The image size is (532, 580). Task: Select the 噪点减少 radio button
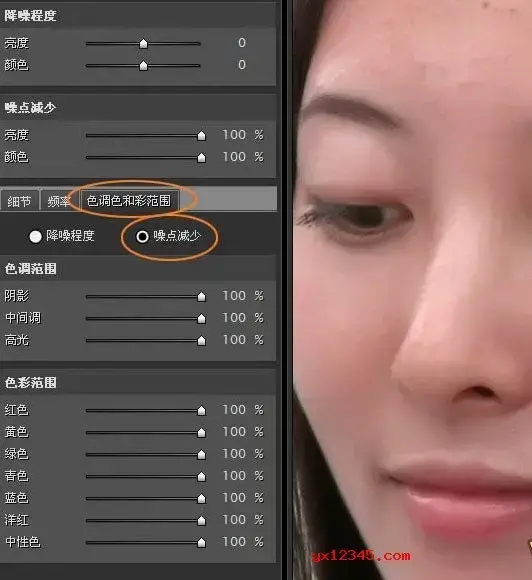(x=142, y=236)
